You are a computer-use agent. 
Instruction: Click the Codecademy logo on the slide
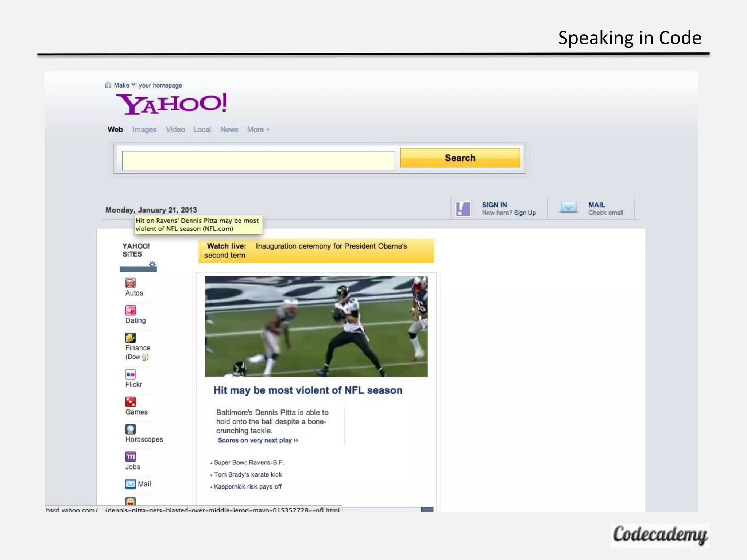pyautogui.click(x=660, y=535)
